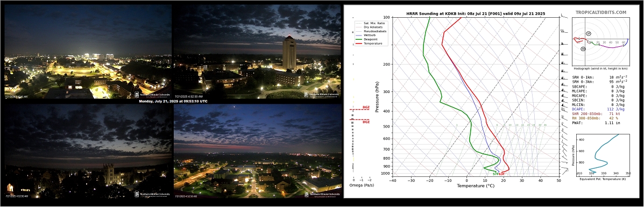Open the castle building webcam view
The image size is (644, 207).
[88, 152]
